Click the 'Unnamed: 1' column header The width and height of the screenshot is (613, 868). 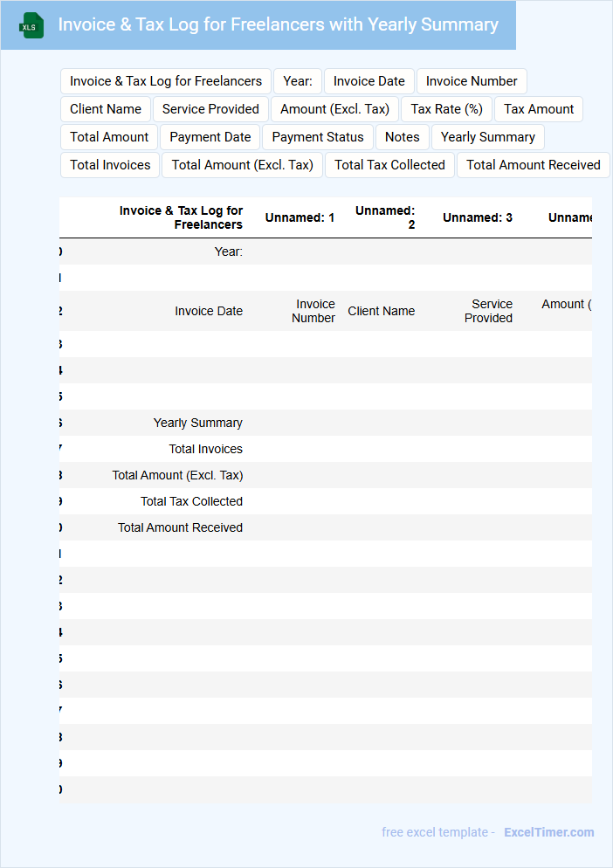tap(300, 217)
